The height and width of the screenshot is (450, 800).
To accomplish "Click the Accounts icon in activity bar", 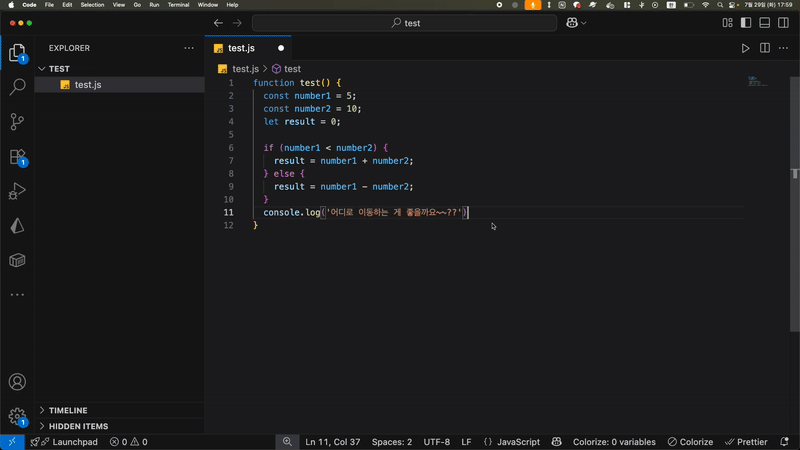I will click(17, 382).
